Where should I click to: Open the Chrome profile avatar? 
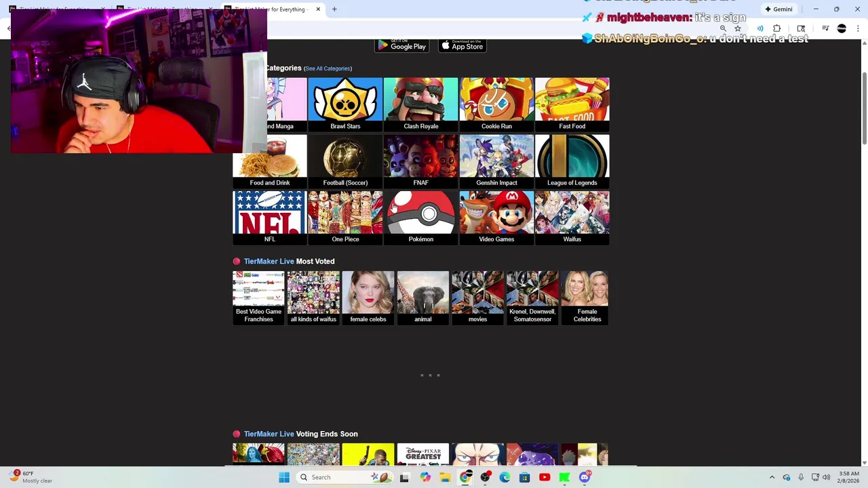[842, 28]
